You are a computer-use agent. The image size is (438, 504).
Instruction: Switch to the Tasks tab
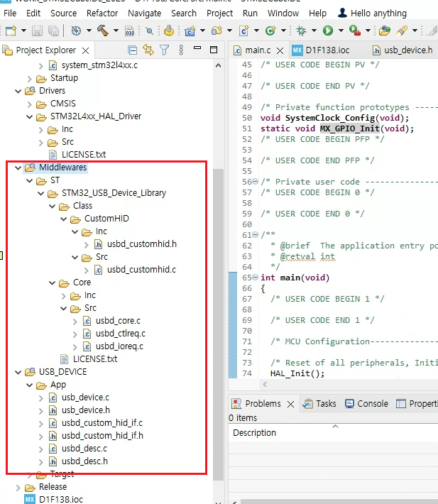coord(319,404)
